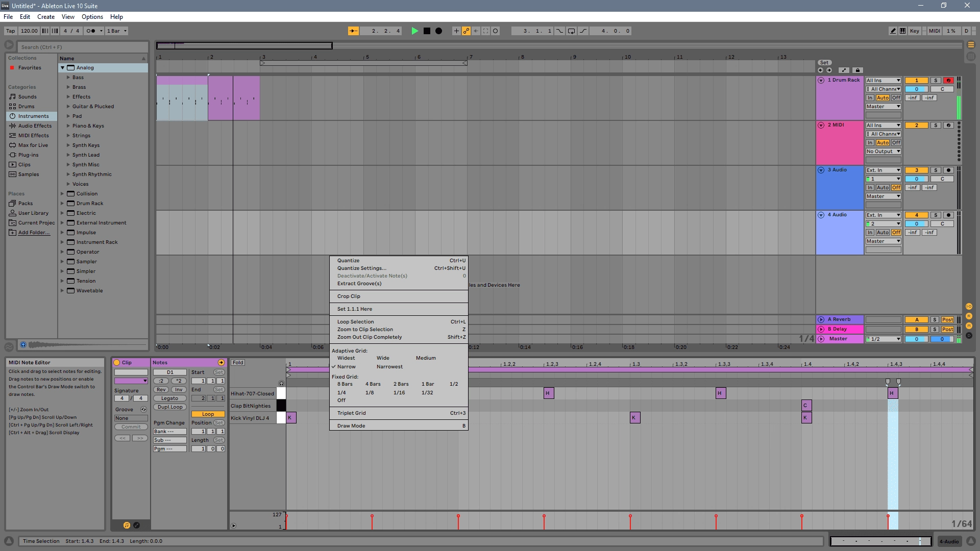The width and height of the screenshot is (980, 551).
Task: Open the Create menu
Action: coord(46,17)
